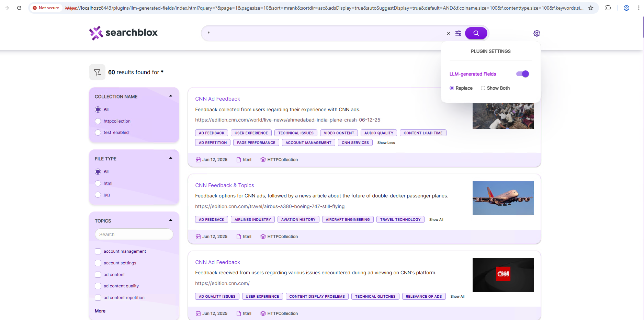Reload the page in browser
Image resolution: width=644 pixels, height=320 pixels.
[19, 8]
